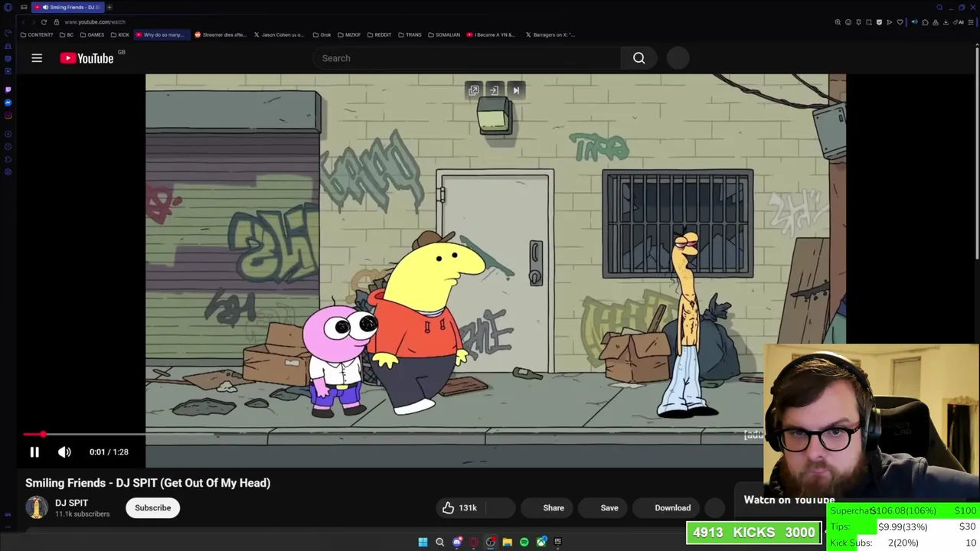The height and width of the screenshot is (551, 980).
Task: Open Spotify from the taskbar
Action: point(524,542)
